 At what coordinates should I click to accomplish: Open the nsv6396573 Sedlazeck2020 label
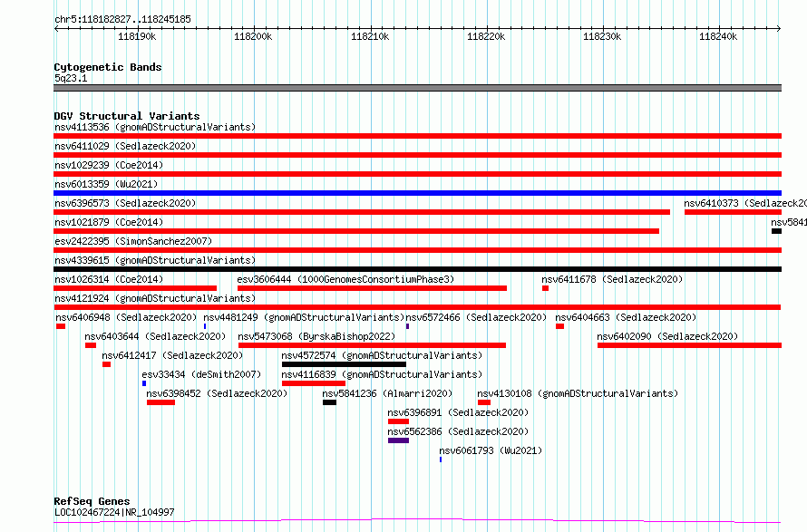pyautogui.click(x=125, y=203)
